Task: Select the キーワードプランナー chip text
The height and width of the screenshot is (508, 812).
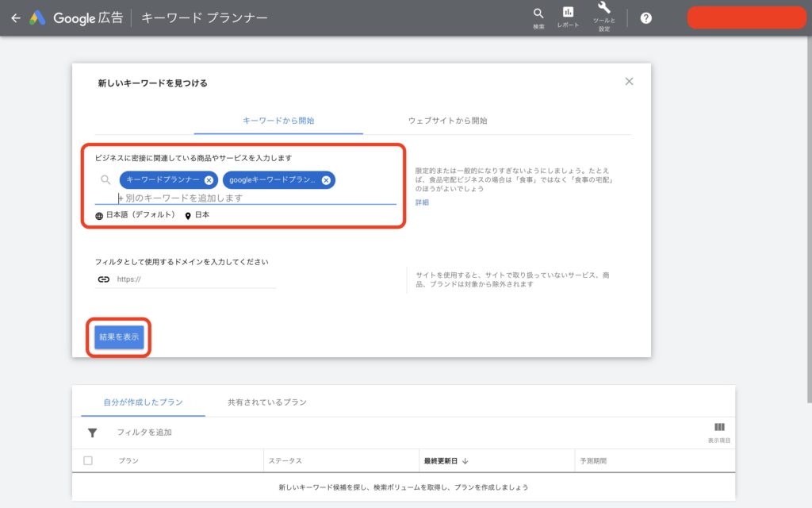Action: click(163, 179)
